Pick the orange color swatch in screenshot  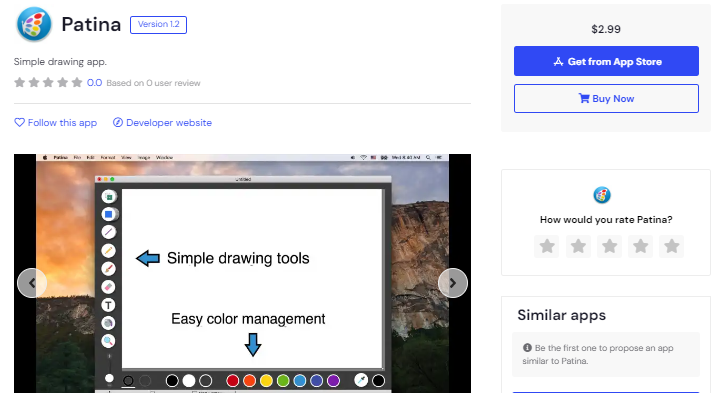pyautogui.click(x=249, y=381)
